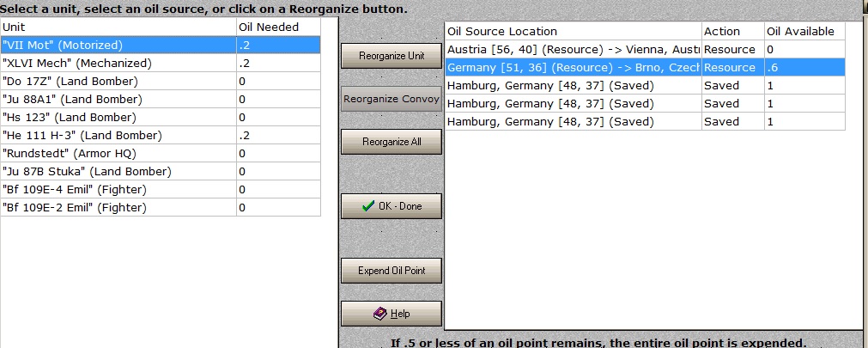
Task: Select the "Do 17Z" Land Bomber row
Action: click(161, 82)
